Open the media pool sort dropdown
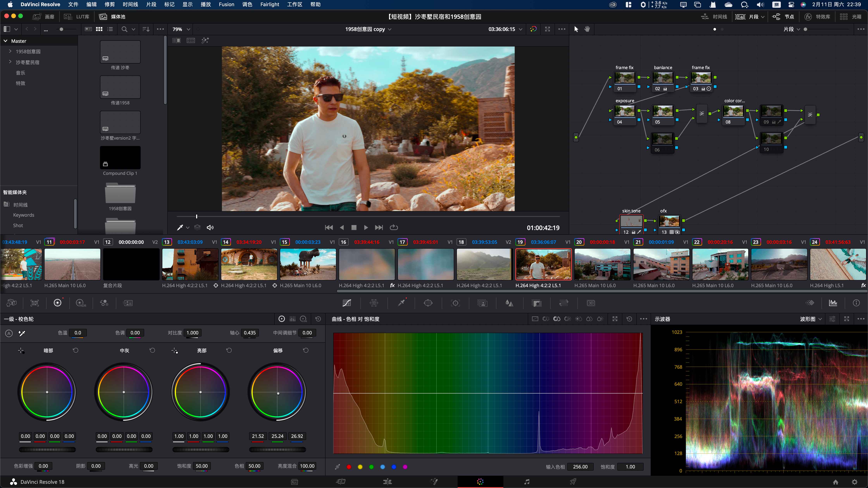 point(146,29)
